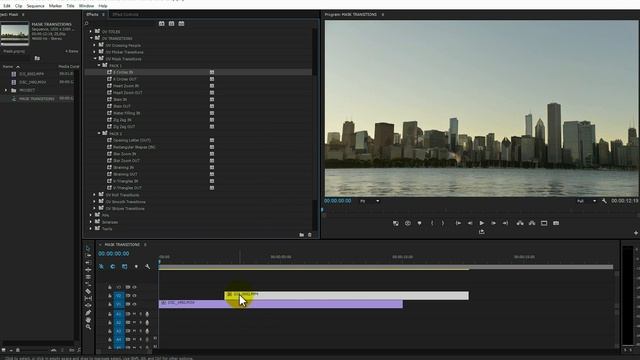Select the Selection arrow tool

[88, 248]
